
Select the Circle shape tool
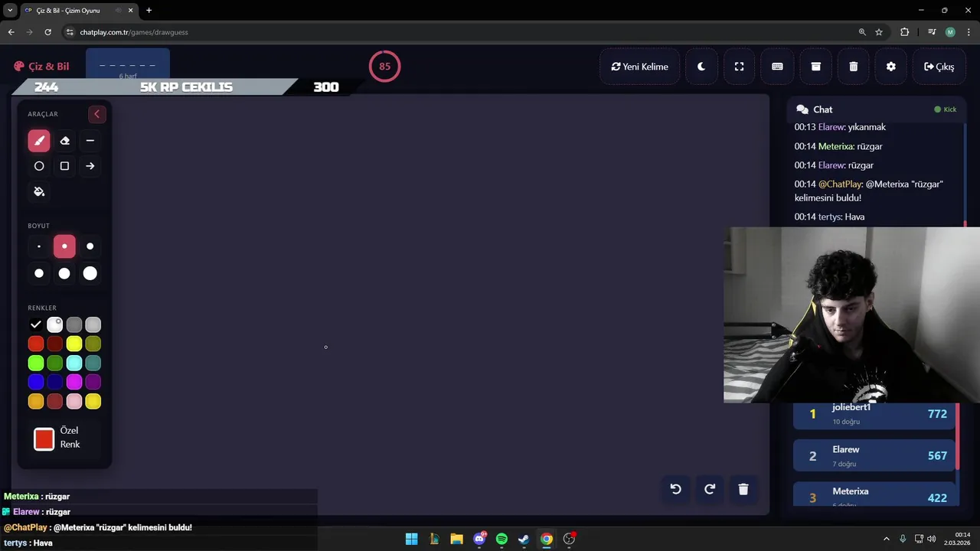tap(39, 166)
